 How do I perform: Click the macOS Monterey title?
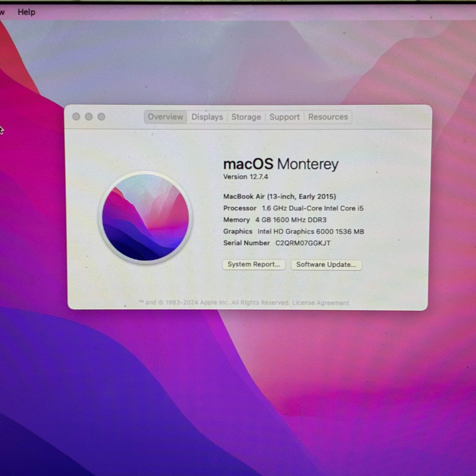pyautogui.click(x=281, y=164)
